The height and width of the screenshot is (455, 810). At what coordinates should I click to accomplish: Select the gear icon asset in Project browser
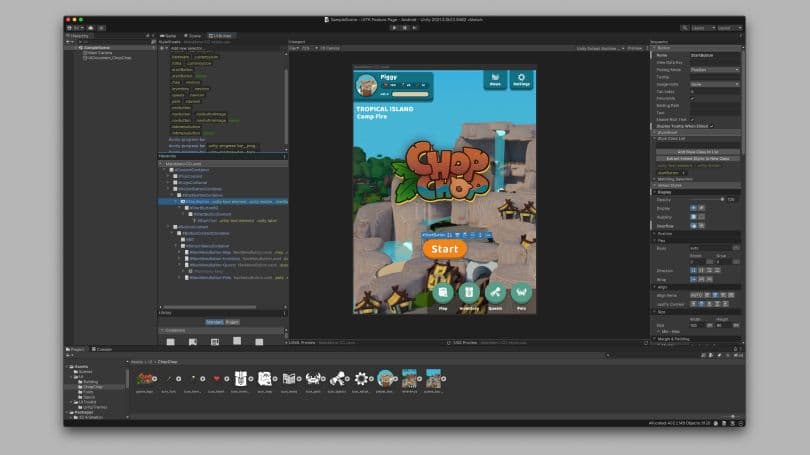click(362, 379)
